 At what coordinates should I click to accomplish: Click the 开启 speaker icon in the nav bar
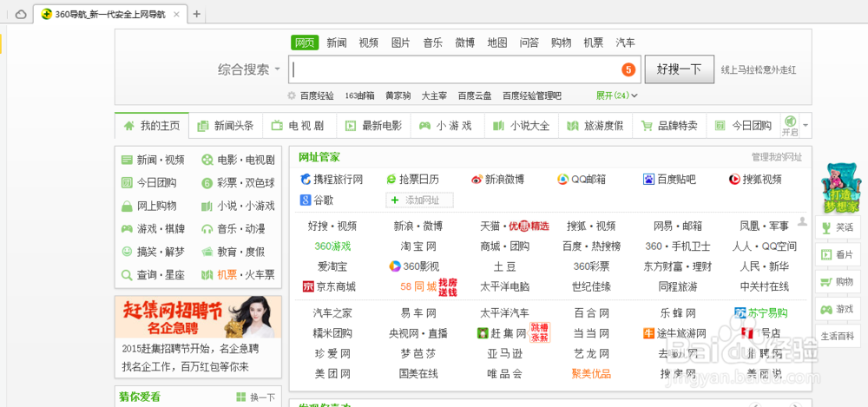point(790,125)
